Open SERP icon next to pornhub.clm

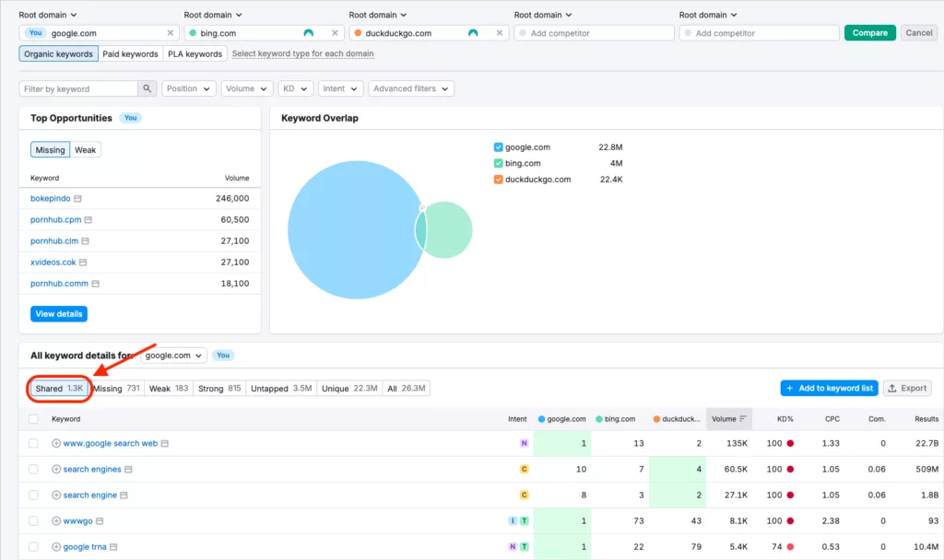pos(86,240)
